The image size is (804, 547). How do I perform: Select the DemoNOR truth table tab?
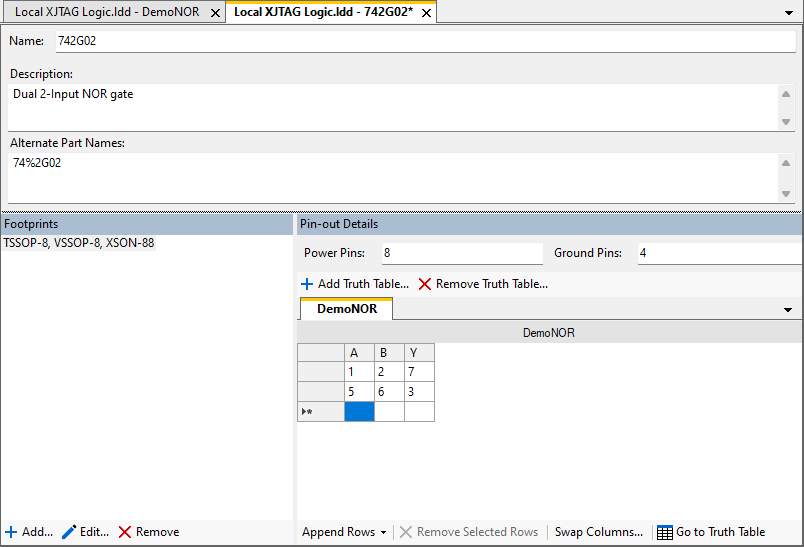tap(347, 309)
